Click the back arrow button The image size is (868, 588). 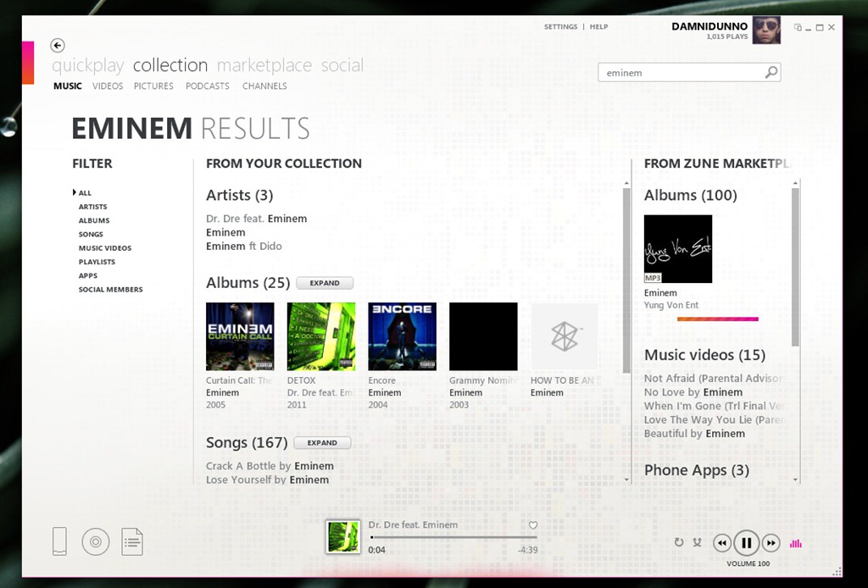click(x=58, y=46)
